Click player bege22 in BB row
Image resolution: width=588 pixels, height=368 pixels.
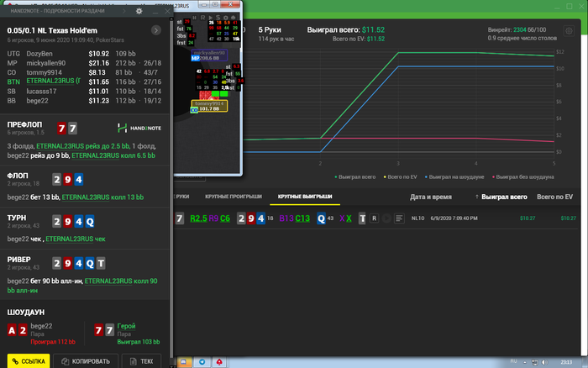[x=37, y=101]
